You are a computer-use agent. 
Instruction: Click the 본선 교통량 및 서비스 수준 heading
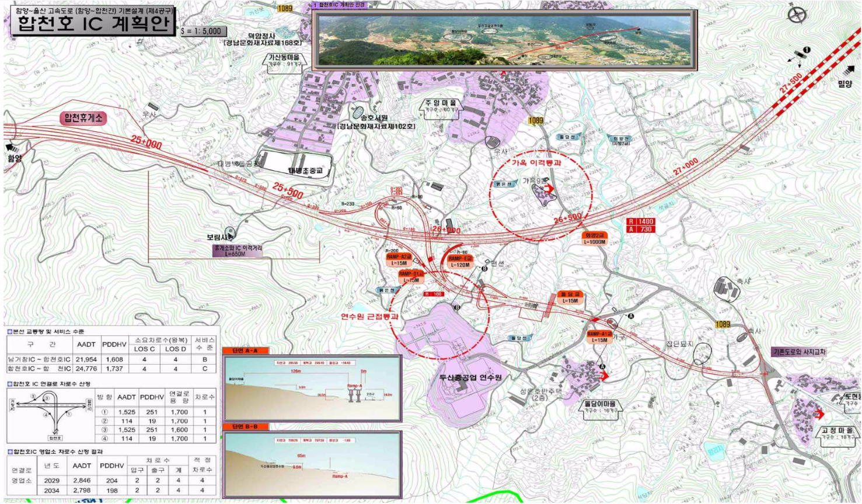46,331
